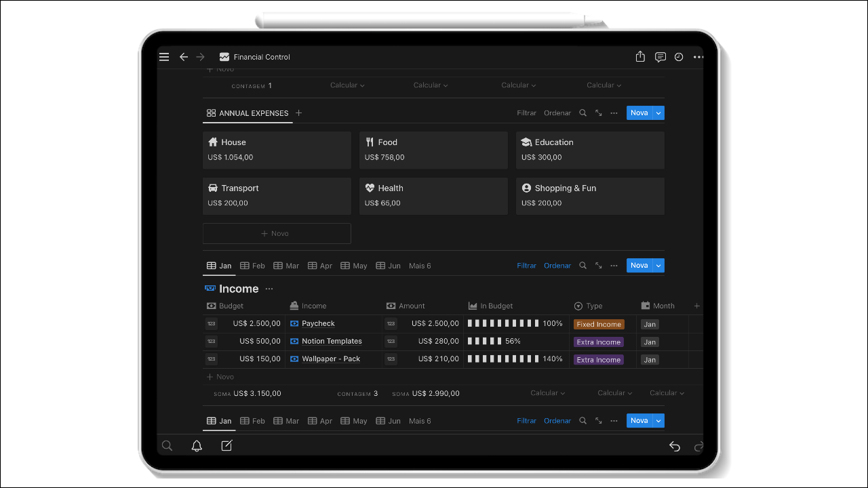Screen dimensions: 868x488
Task: Open the House expense card
Action: [277, 150]
